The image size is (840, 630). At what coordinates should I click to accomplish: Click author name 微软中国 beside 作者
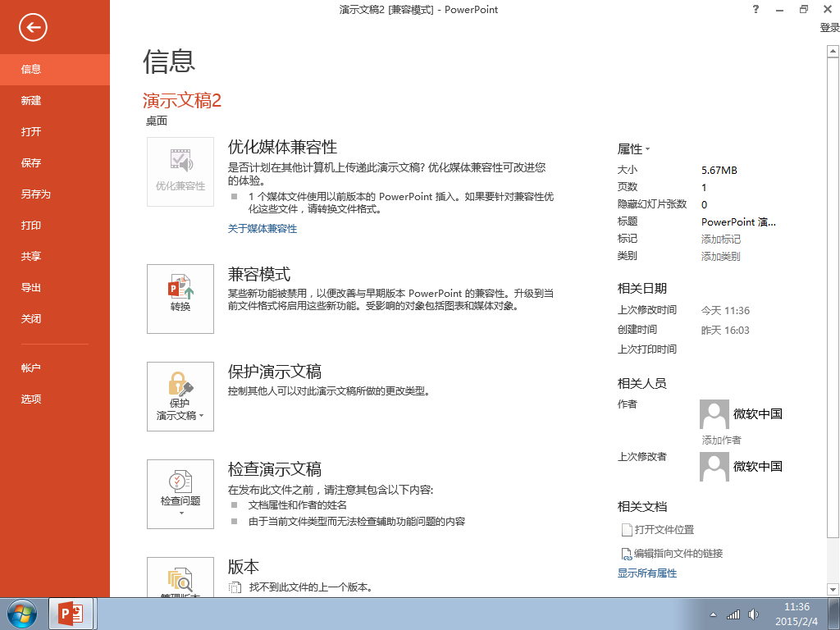pyautogui.click(x=757, y=414)
